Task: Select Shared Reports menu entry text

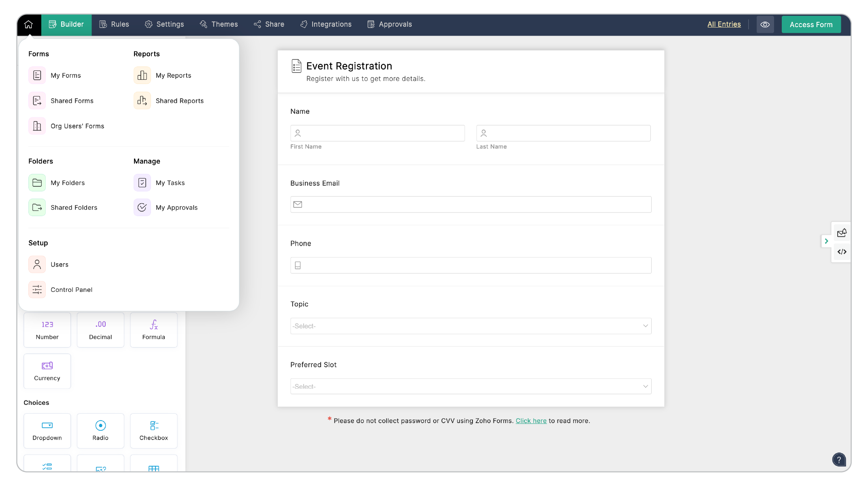Action: pyautogui.click(x=180, y=101)
